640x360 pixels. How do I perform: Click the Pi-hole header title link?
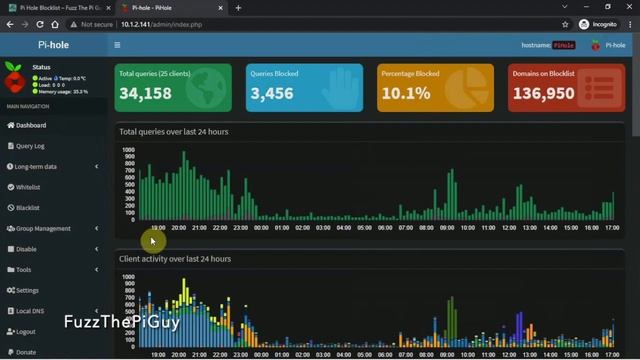tap(53, 45)
